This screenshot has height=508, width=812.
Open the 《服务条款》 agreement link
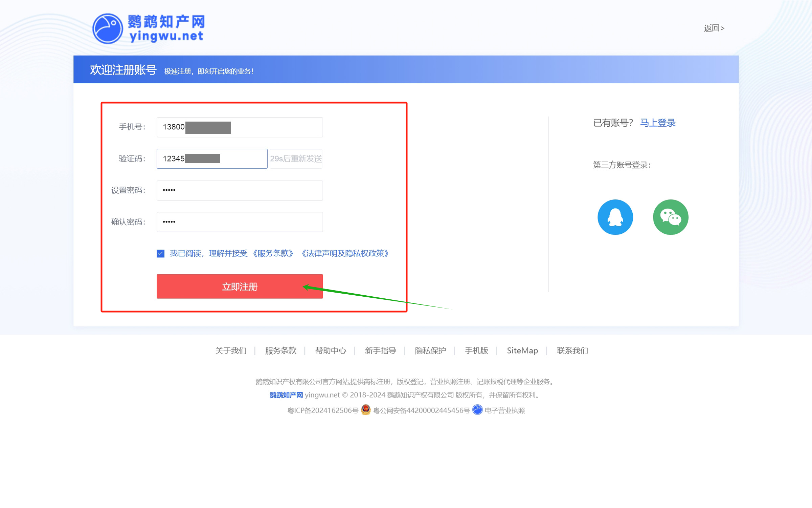(x=273, y=253)
